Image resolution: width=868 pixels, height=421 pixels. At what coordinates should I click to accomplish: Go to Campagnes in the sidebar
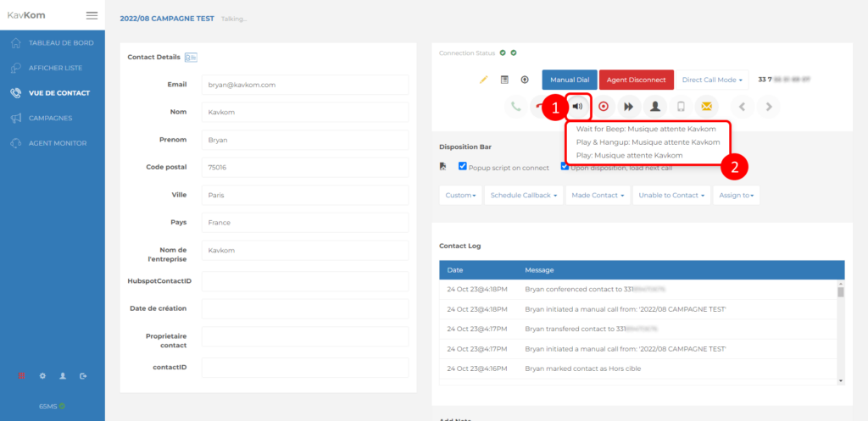pos(50,118)
